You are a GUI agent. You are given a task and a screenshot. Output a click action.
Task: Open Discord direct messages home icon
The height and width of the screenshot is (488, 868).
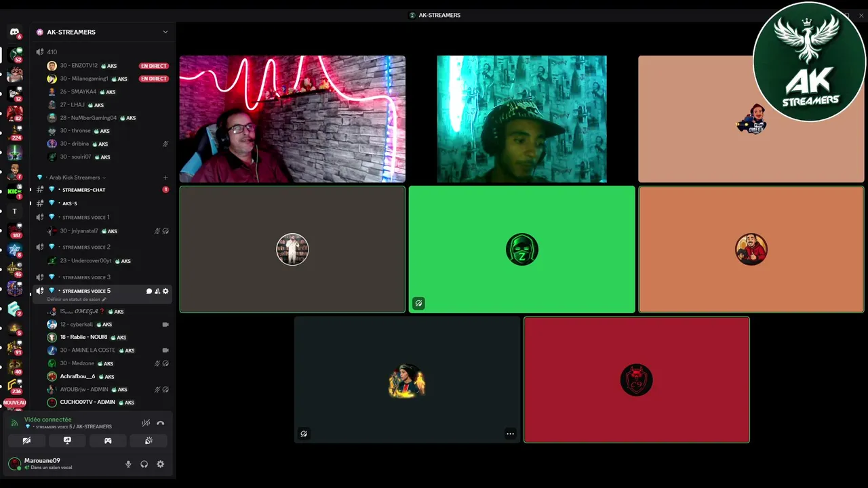coord(14,32)
